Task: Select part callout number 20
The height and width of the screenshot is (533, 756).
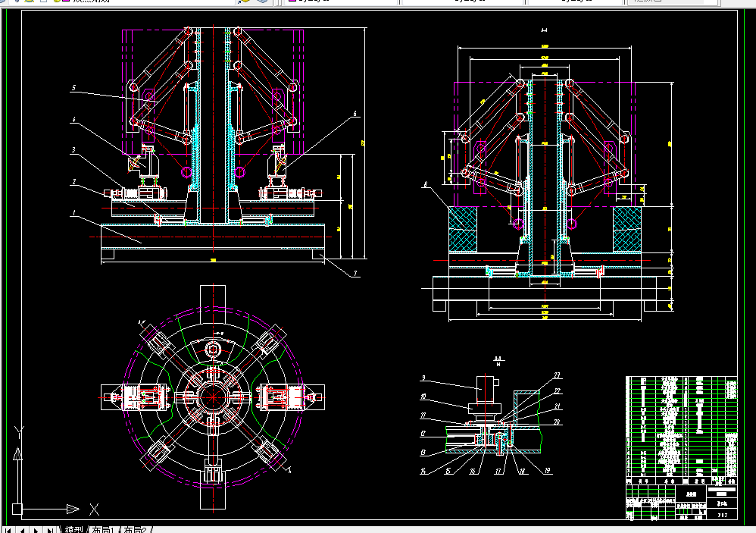Action: click(x=557, y=422)
